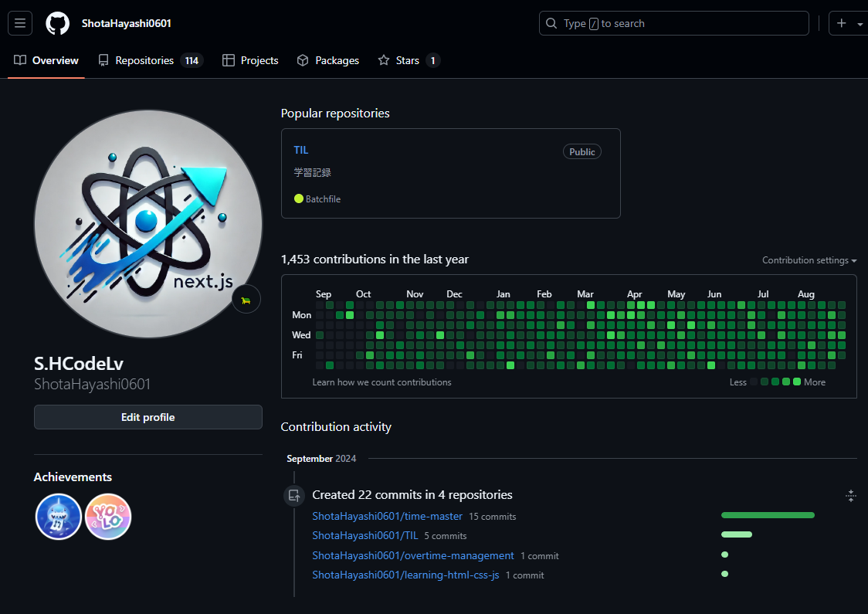Image resolution: width=868 pixels, height=614 pixels.
Task: Open ShotaHayashi0601 username link in header
Action: (126, 23)
